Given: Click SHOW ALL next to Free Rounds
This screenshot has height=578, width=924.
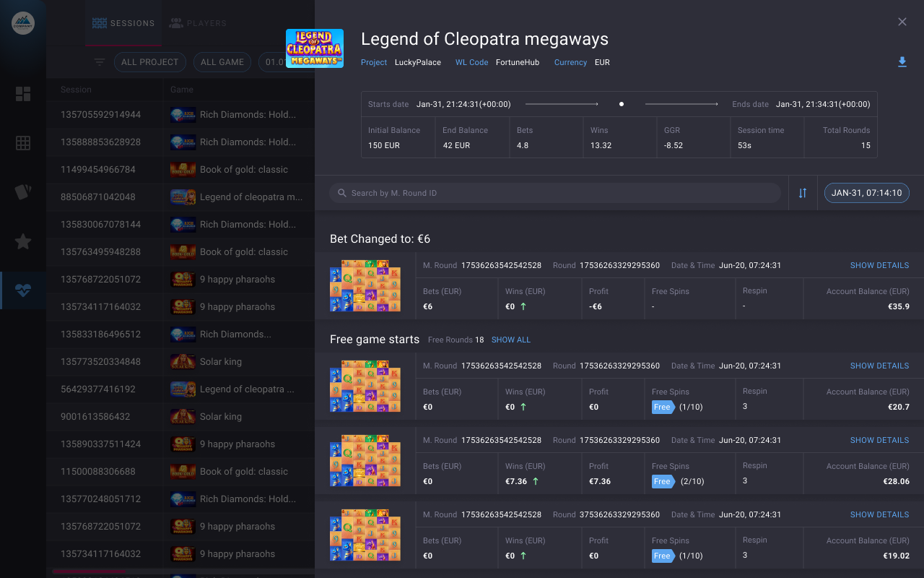Looking at the screenshot, I should click(510, 340).
